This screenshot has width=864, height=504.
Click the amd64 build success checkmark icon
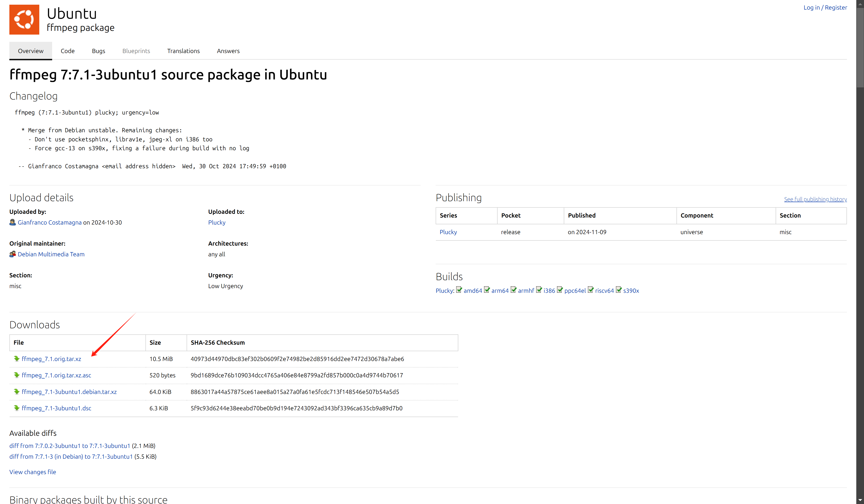459,290
